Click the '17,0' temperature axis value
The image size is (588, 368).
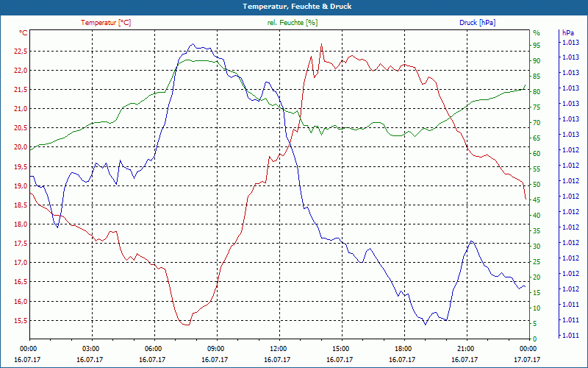[21, 263]
